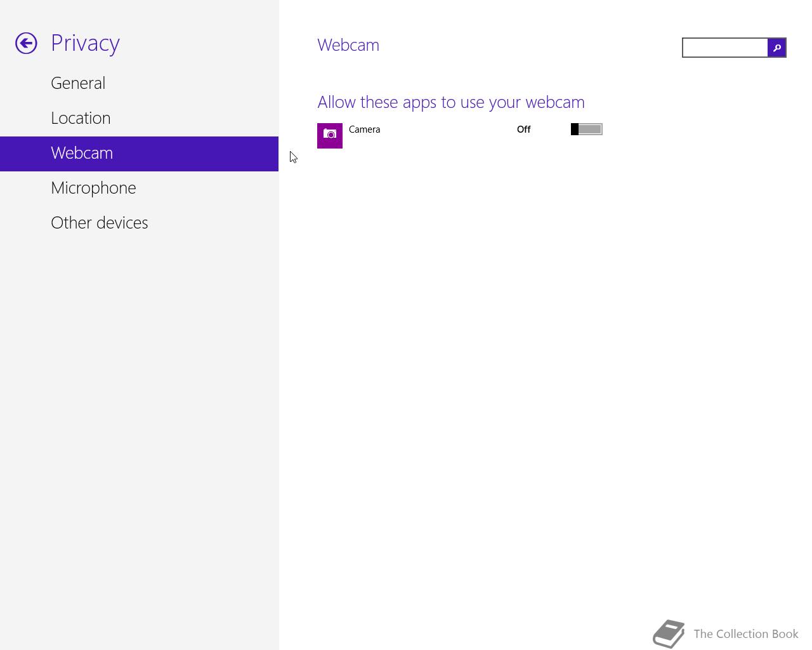Click the Off status text

pos(523,129)
